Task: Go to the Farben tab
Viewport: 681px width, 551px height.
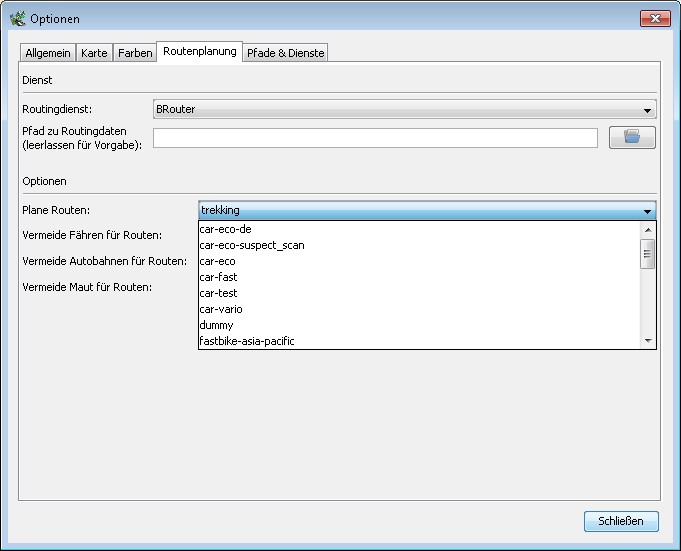Action: (x=135, y=53)
